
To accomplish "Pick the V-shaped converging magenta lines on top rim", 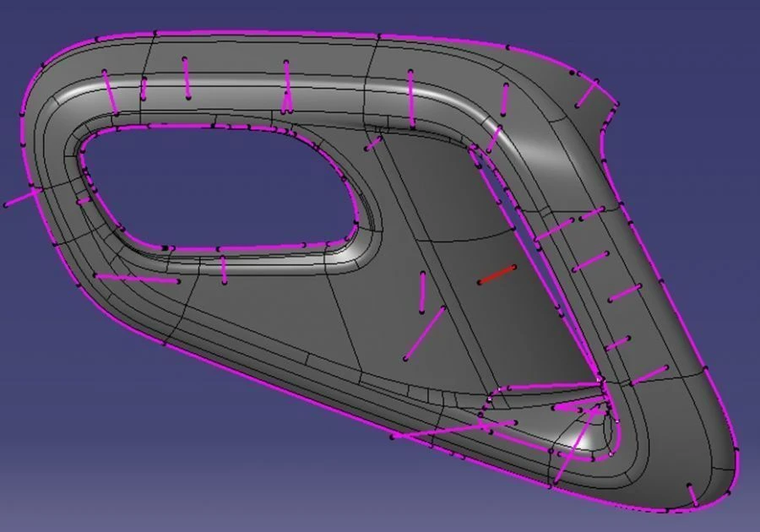I will tap(287, 89).
